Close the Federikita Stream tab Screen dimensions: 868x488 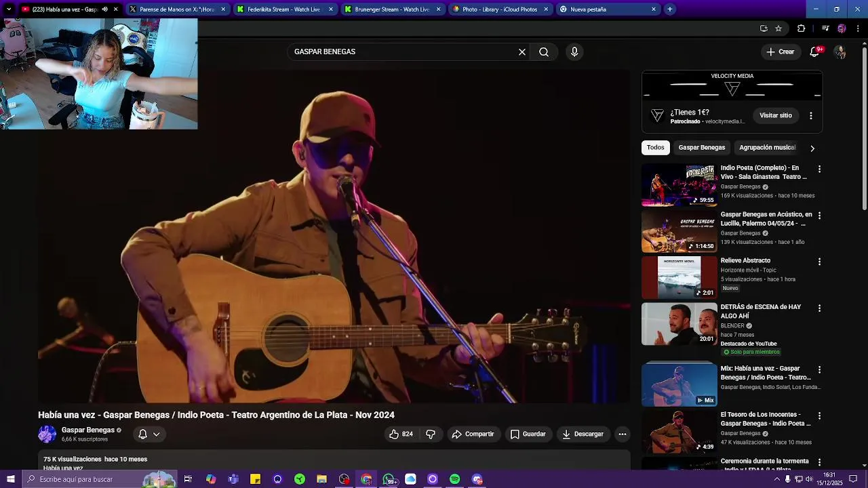pos(330,9)
